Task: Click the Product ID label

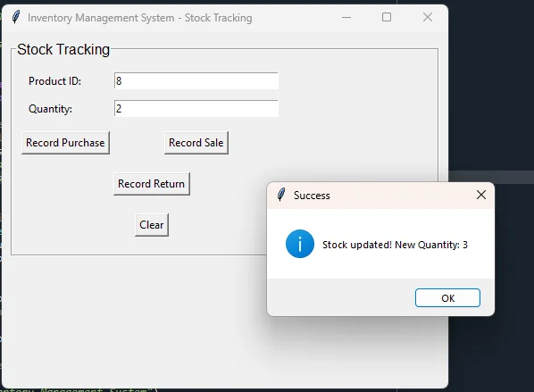Action: [54, 81]
